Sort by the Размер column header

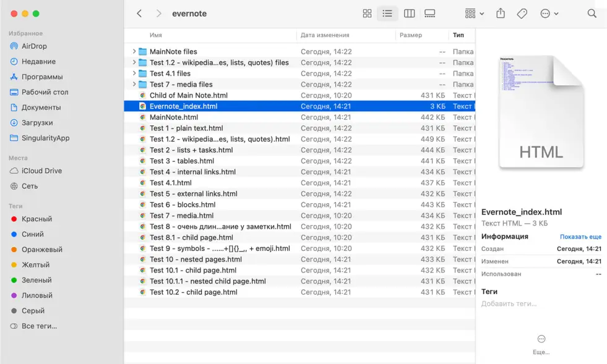tap(410, 35)
